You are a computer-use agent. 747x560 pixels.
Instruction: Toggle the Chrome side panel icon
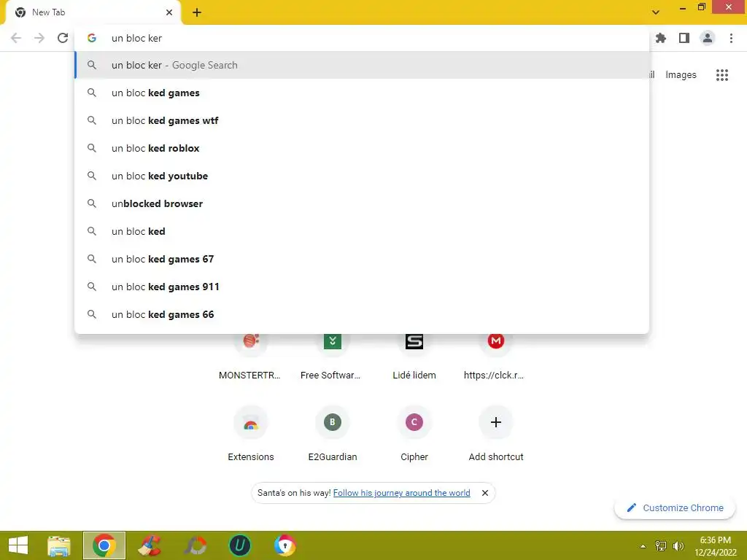(x=684, y=38)
